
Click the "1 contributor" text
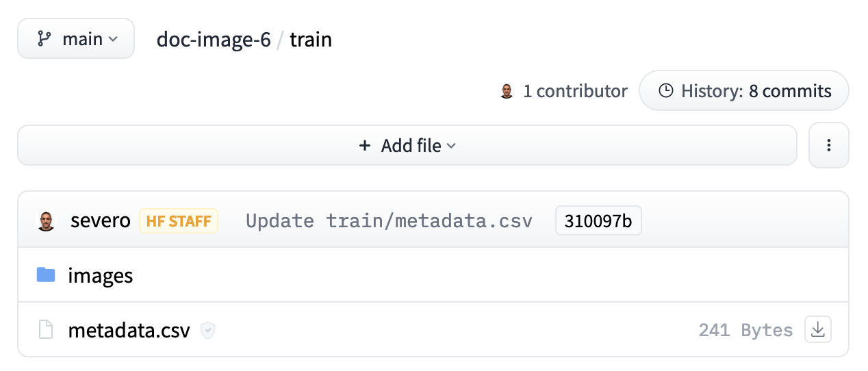(x=575, y=91)
